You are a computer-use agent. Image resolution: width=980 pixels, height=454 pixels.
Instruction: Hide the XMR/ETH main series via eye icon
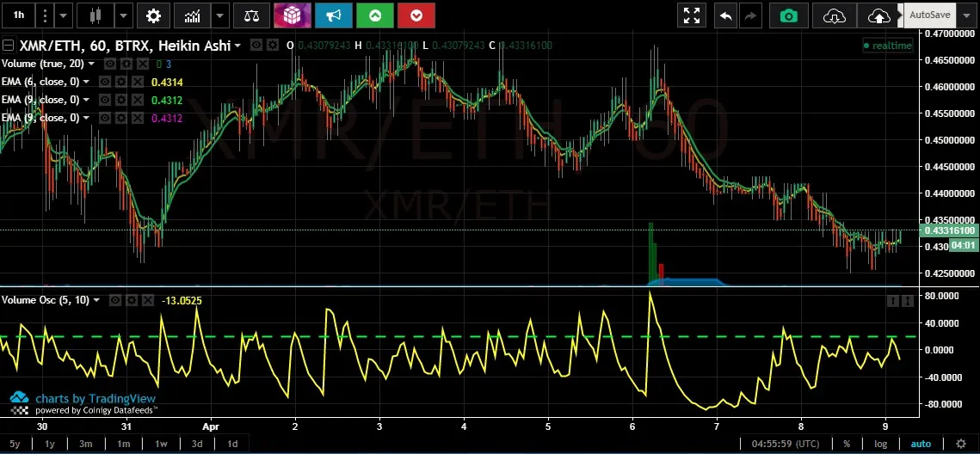pos(256,45)
